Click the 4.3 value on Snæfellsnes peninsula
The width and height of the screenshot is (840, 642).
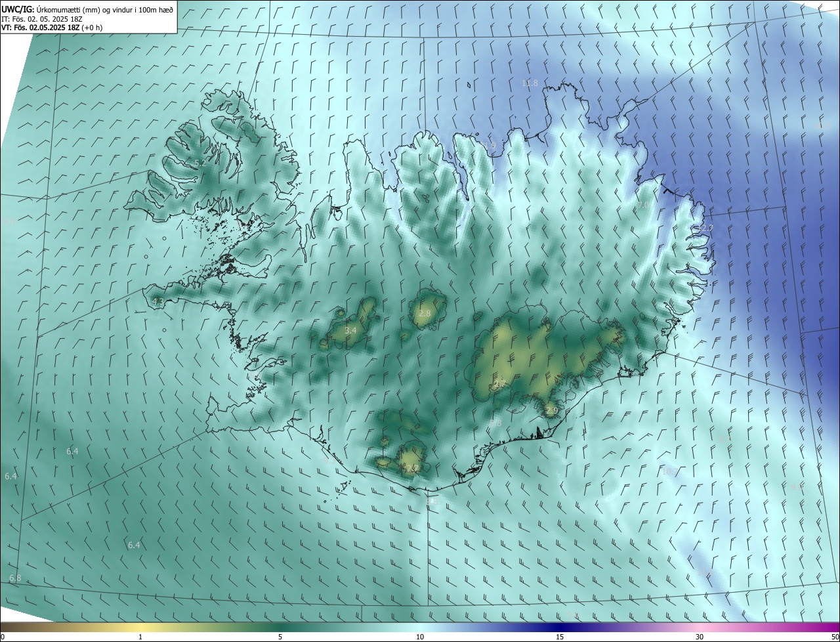(157, 302)
